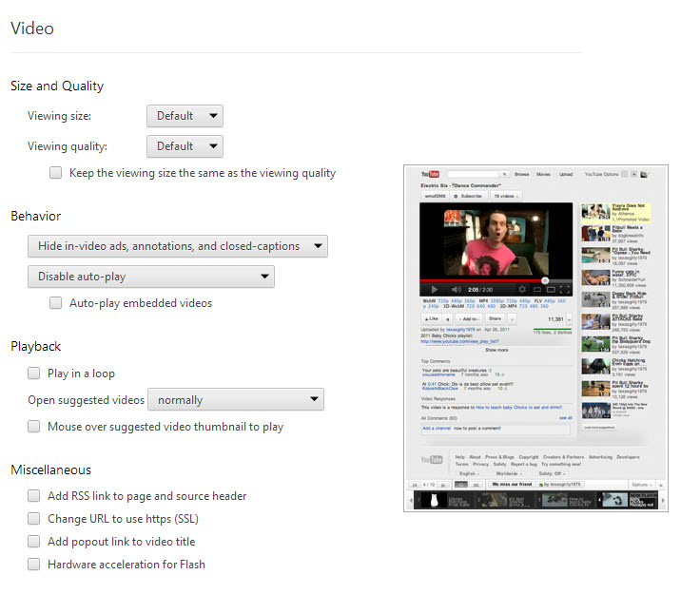Open the Viewing size dropdown
This screenshot has height=594, width=700.
[x=185, y=116]
